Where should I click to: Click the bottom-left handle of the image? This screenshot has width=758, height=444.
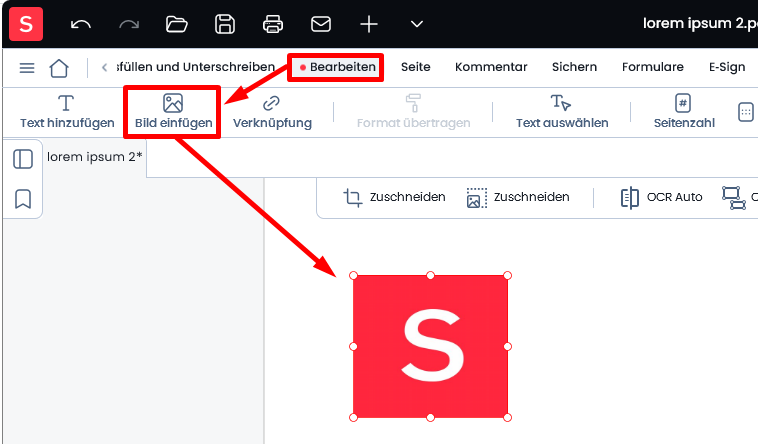353,417
